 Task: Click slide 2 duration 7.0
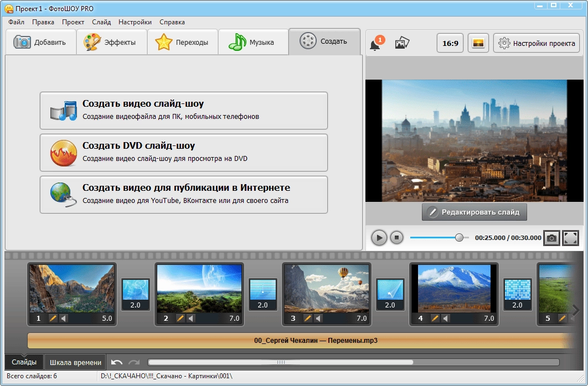(234, 318)
